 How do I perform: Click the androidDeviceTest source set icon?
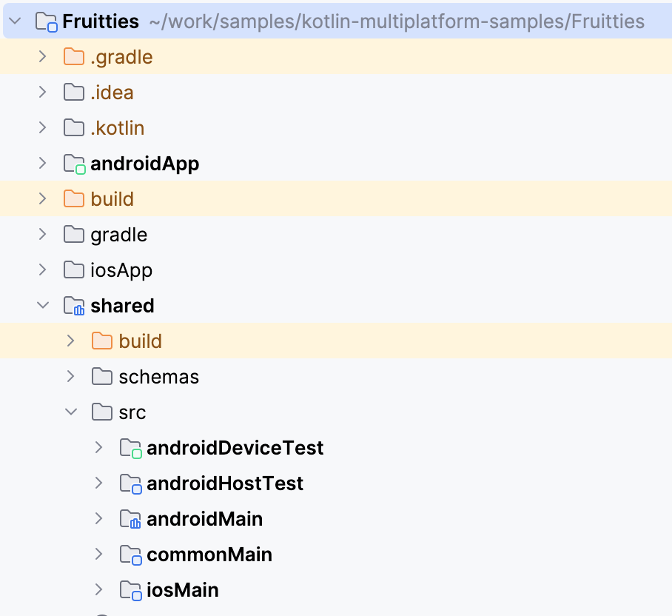130,447
